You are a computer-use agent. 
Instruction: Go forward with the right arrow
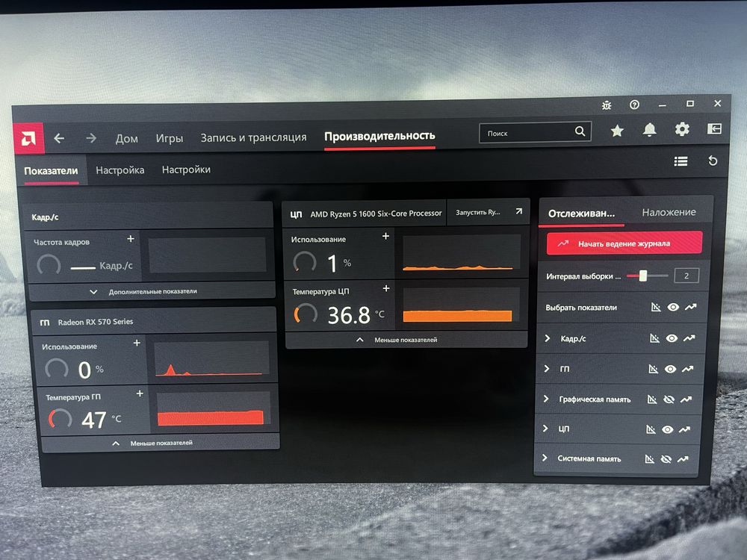(x=91, y=138)
